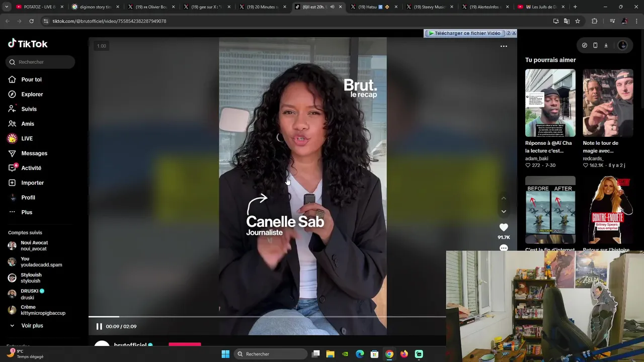Switch to the POTATOZ LIVE YouTube tab
This screenshot has height=362, width=644.
coord(39,7)
